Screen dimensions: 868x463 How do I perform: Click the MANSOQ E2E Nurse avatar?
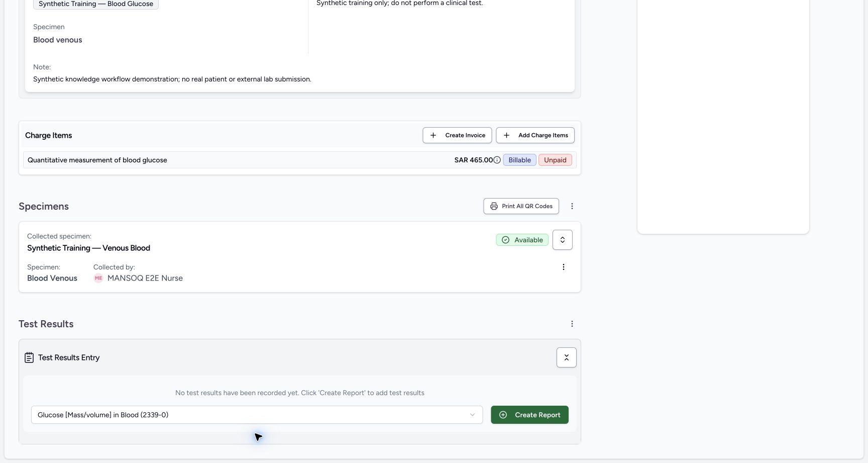tap(98, 278)
